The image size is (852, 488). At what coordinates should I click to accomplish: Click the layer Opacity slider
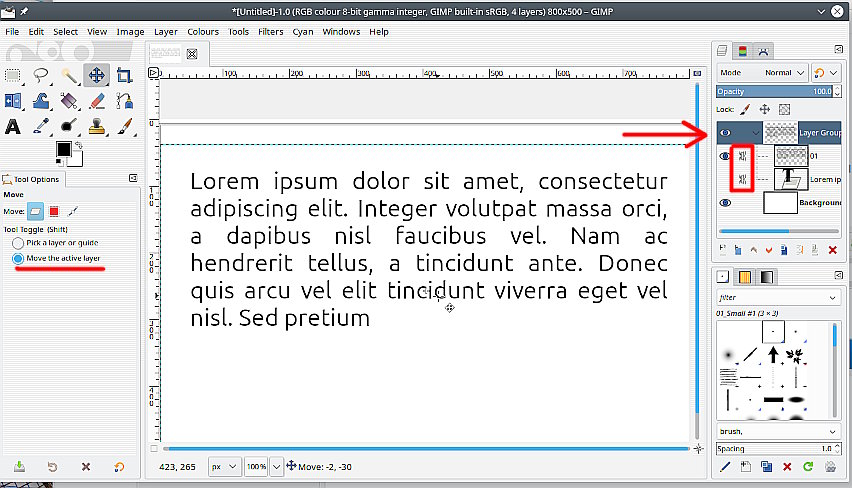[x=774, y=91]
